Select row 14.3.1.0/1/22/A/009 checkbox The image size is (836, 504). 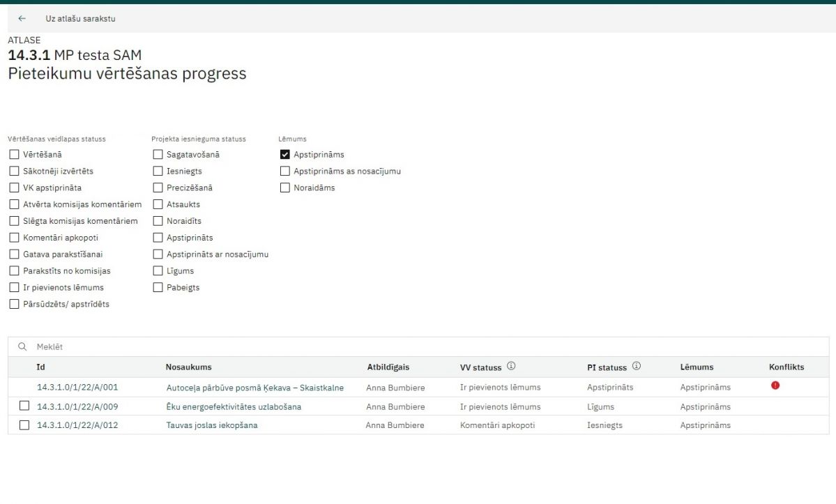24,406
